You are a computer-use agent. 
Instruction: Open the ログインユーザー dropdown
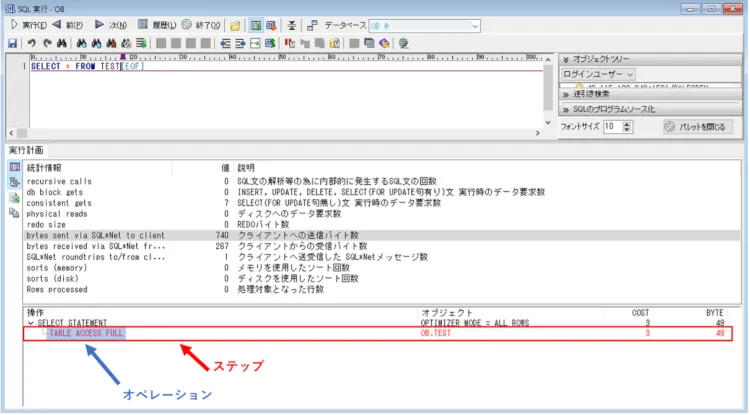click(x=598, y=74)
